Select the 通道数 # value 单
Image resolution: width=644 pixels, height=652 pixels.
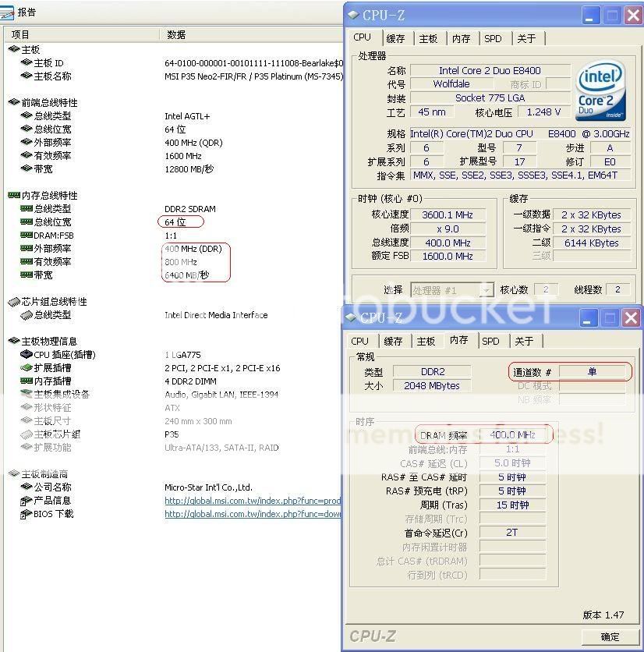[592, 372]
